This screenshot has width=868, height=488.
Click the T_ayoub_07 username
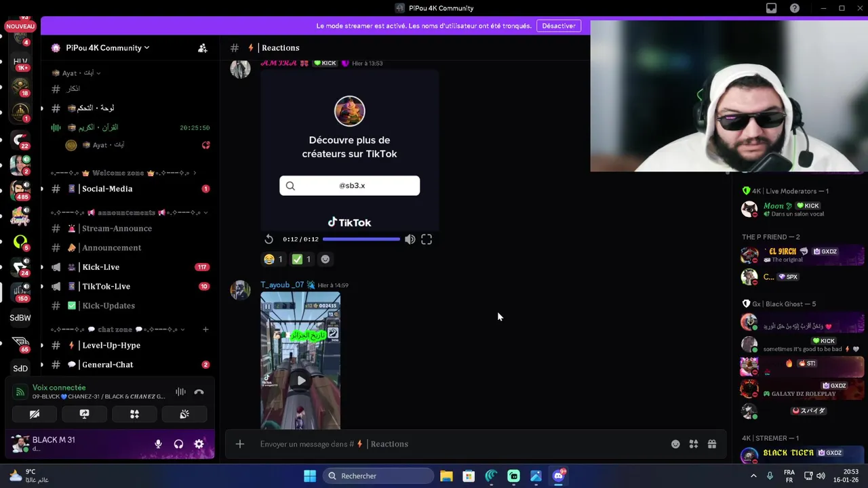pos(283,285)
